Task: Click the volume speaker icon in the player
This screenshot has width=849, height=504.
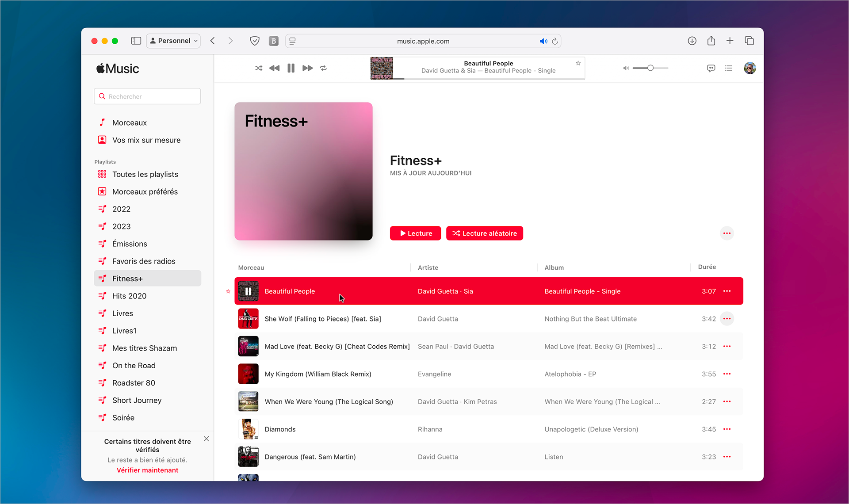Action: [626, 68]
